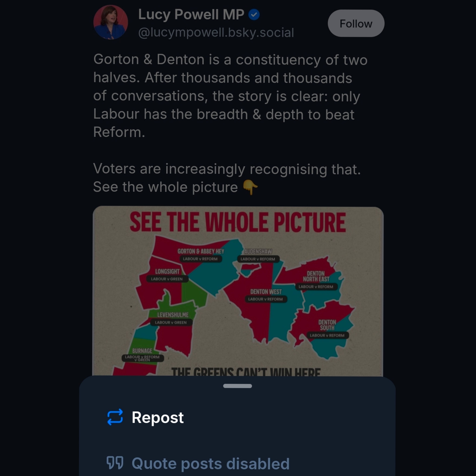Select the Repost menu option

pos(158,417)
